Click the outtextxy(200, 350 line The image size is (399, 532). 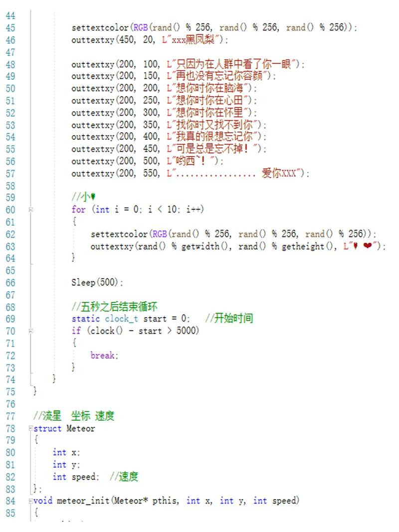[x=169, y=125]
